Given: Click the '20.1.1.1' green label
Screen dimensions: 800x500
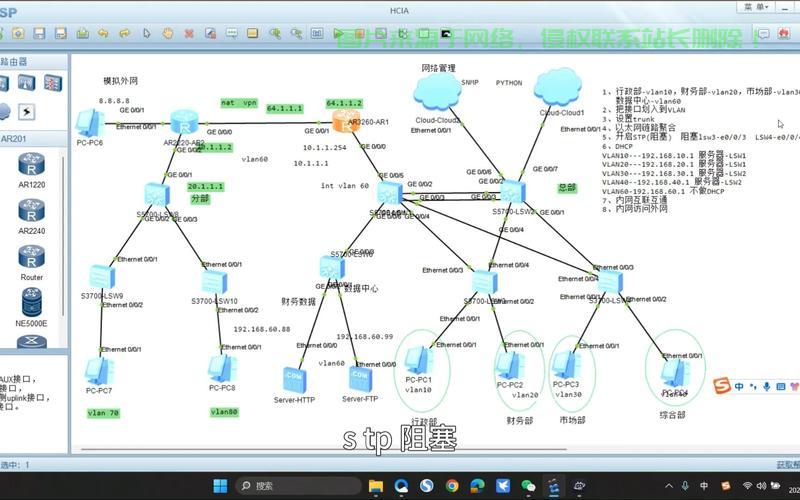Looking at the screenshot, I should coord(206,187).
